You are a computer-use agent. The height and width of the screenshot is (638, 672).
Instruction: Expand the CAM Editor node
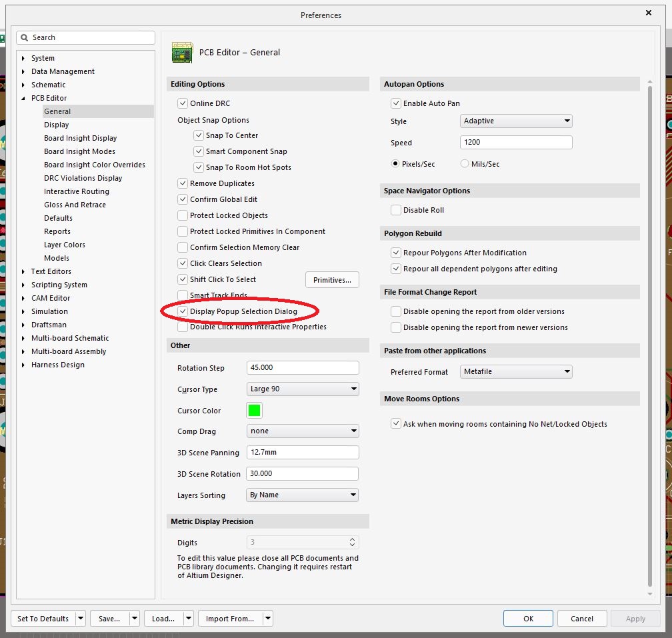pos(23,298)
